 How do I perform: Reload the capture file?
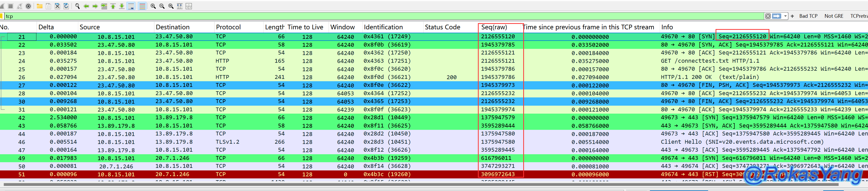click(66, 6)
